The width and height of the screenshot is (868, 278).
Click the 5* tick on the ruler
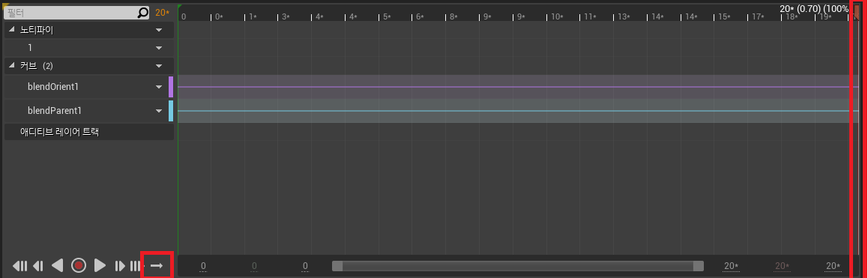pos(387,16)
